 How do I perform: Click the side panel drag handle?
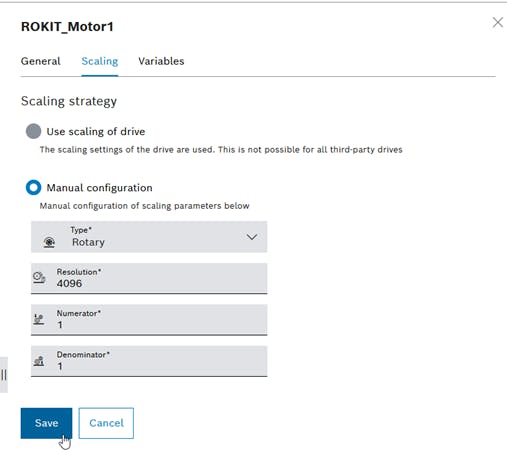pos(4,375)
